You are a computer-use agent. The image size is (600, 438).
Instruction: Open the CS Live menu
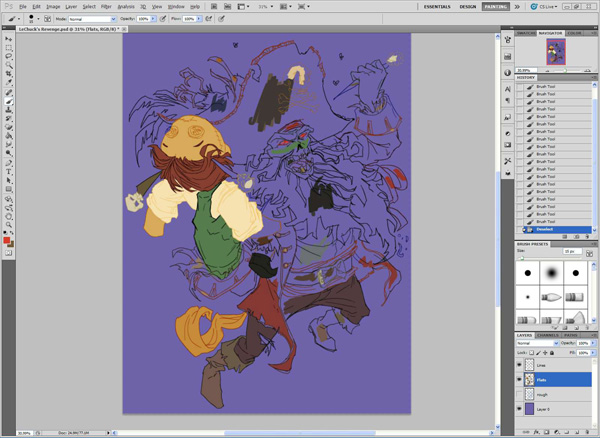pos(544,7)
